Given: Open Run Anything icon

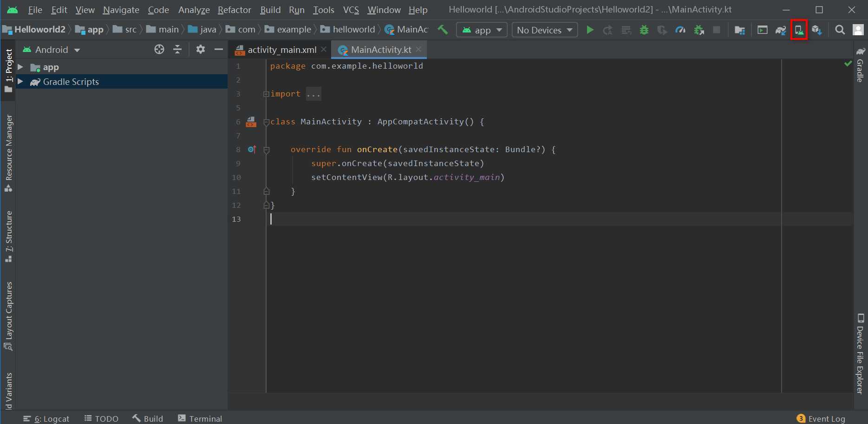Looking at the screenshot, I should (763, 30).
